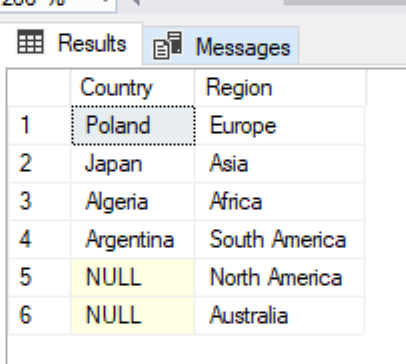Image resolution: width=406 pixels, height=364 pixels.
Task: Select the Argentina cell
Action: coord(133,239)
